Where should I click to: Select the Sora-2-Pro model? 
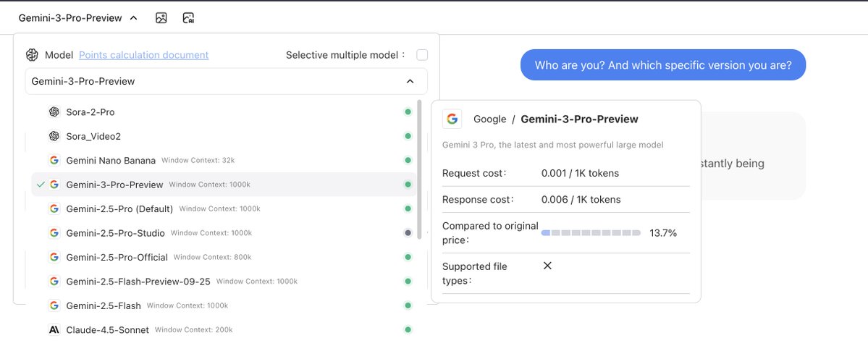[x=226, y=111]
